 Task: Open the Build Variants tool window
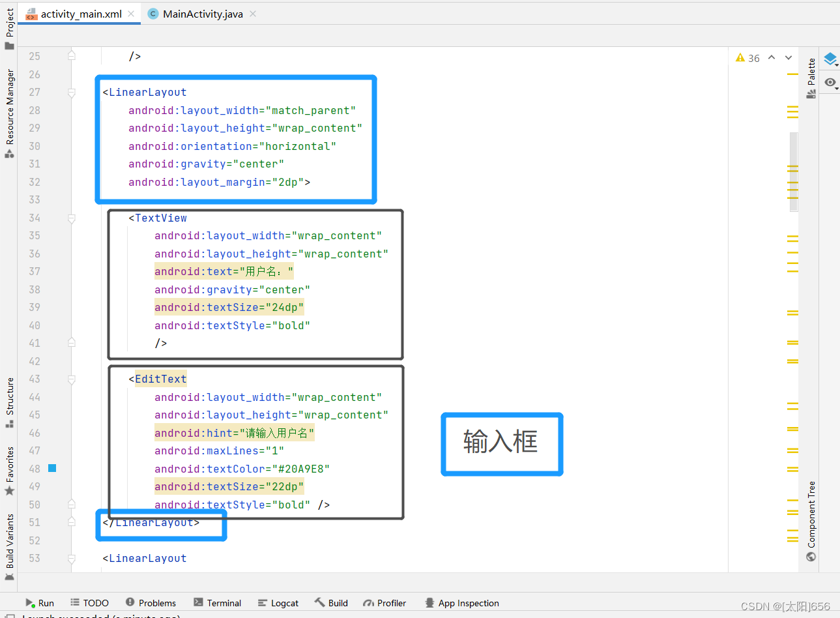(x=9, y=546)
